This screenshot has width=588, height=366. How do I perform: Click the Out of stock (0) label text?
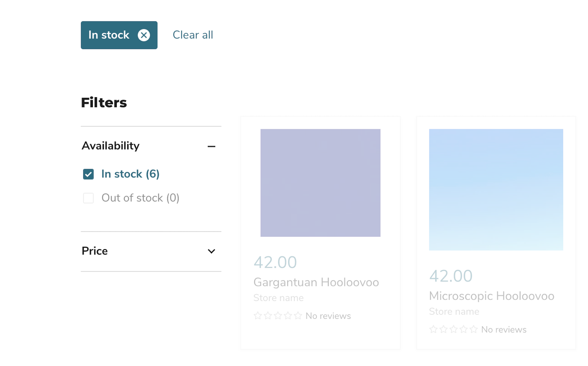coord(140,198)
